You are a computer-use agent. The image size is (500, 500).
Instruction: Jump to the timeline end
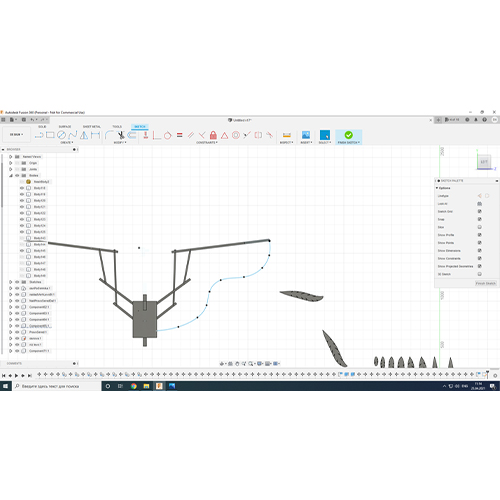(29, 375)
